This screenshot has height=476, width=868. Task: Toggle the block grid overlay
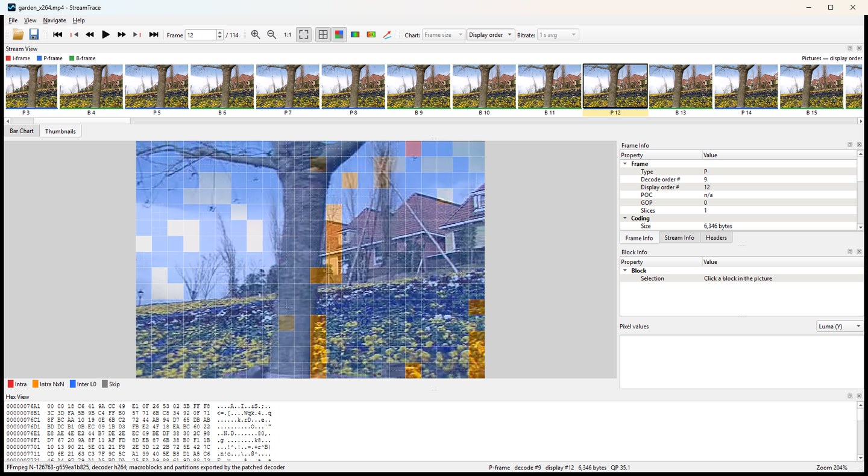323,35
